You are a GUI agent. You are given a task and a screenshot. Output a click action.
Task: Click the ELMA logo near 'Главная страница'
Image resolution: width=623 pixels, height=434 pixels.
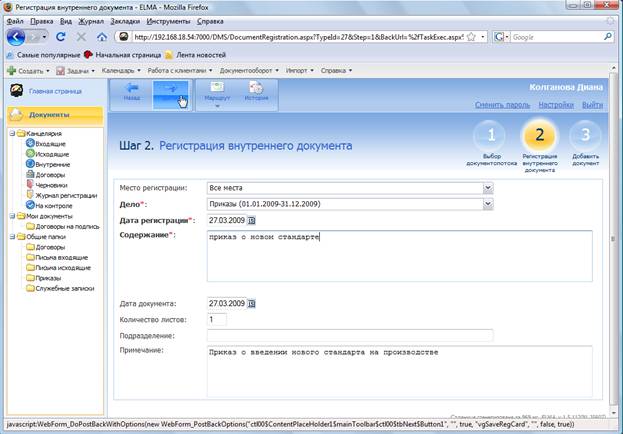coord(17,91)
